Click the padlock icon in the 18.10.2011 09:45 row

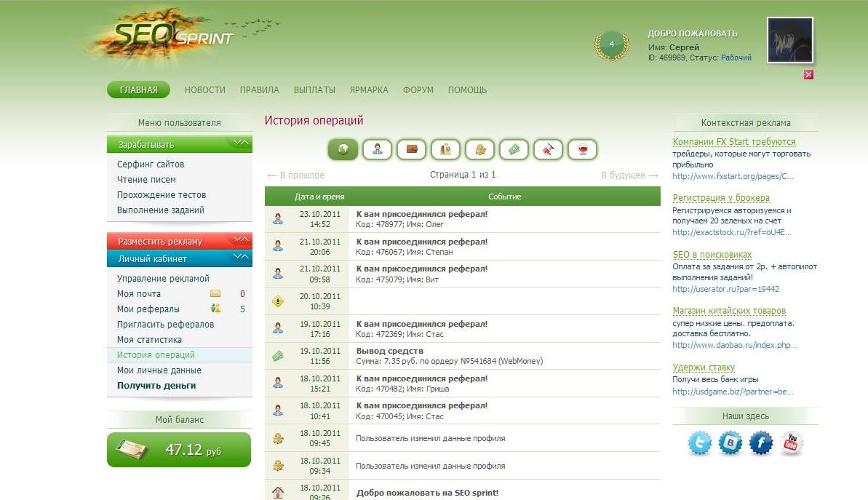(x=278, y=439)
